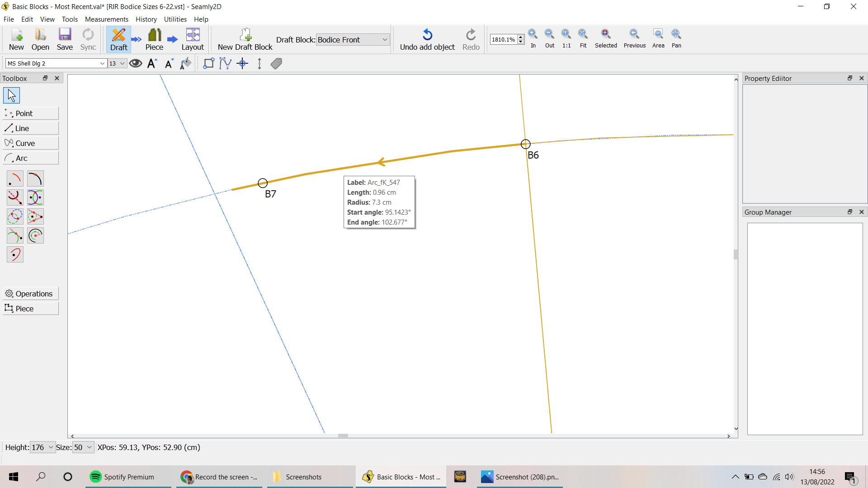The width and height of the screenshot is (868, 488).
Task: Open the Measurements menu
Action: 106,19
